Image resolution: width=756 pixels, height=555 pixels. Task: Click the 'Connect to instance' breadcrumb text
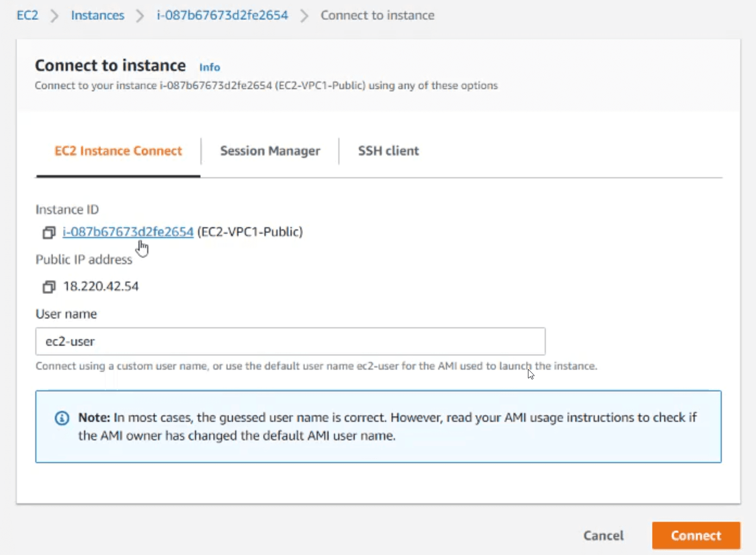pyautogui.click(x=377, y=15)
